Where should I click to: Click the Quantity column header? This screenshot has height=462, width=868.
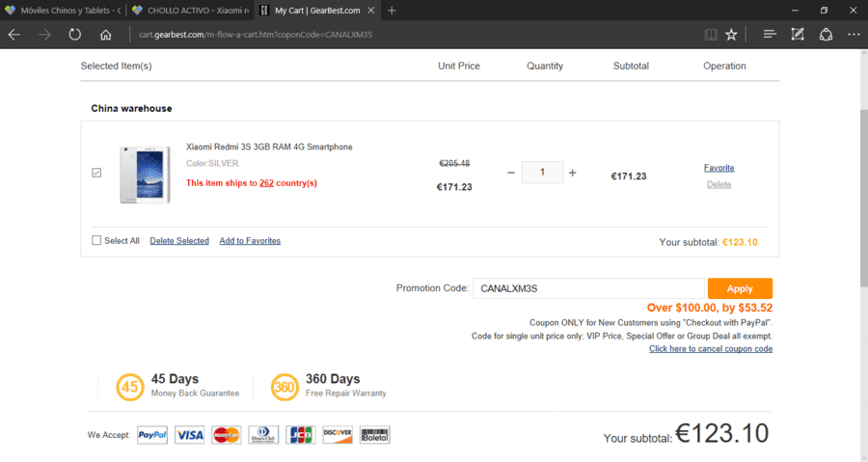tap(545, 66)
